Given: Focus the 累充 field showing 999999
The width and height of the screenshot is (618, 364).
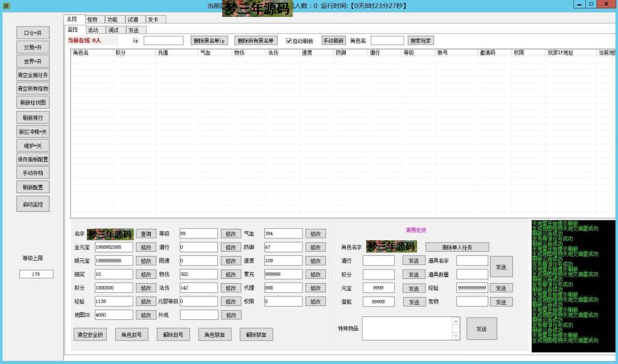Looking at the screenshot, I should click(284, 274).
